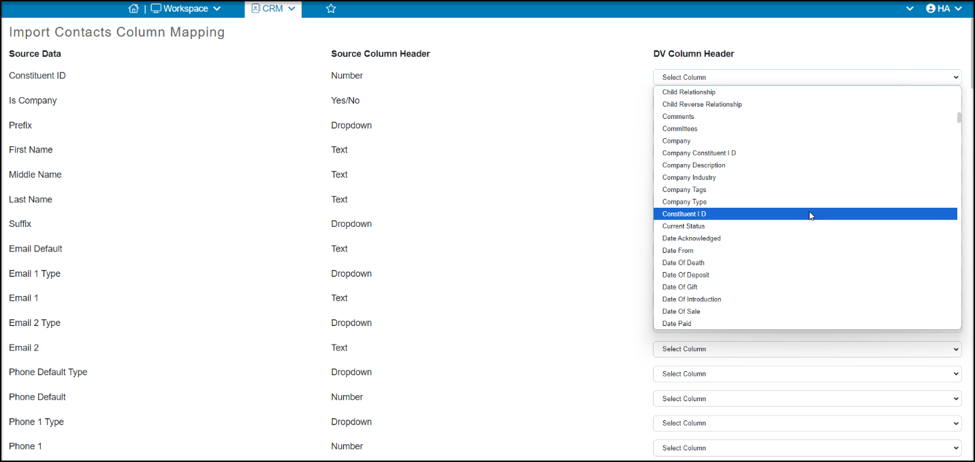This screenshot has width=975, height=462.
Task: Click the star favorites icon
Action: pyautogui.click(x=331, y=9)
